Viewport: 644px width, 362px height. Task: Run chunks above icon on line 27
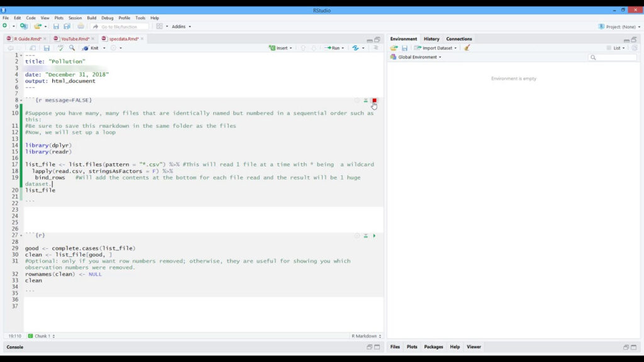tap(365, 236)
